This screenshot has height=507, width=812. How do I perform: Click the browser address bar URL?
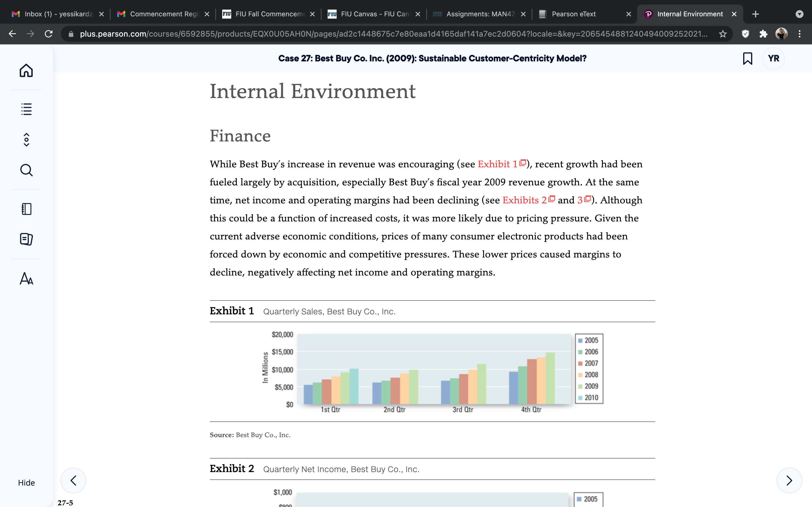click(393, 34)
